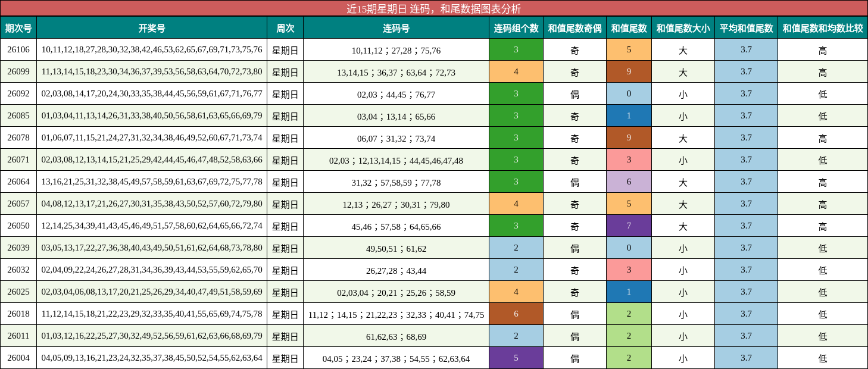Click the 和值尾数和均数比较 column header
The width and height of the screenshot is (868, 369).
pyautogui.click(x=823, y=28)
